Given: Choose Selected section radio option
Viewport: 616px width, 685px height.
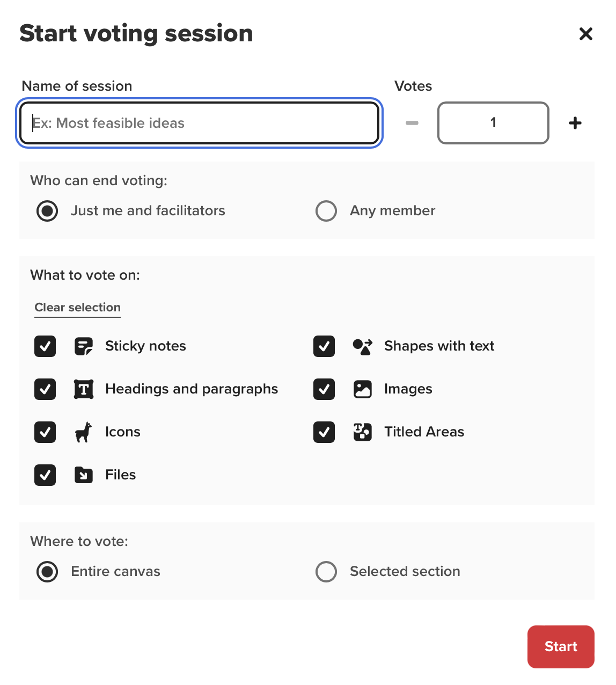Looking at the screenshot, I should click(x=326, y=572).
